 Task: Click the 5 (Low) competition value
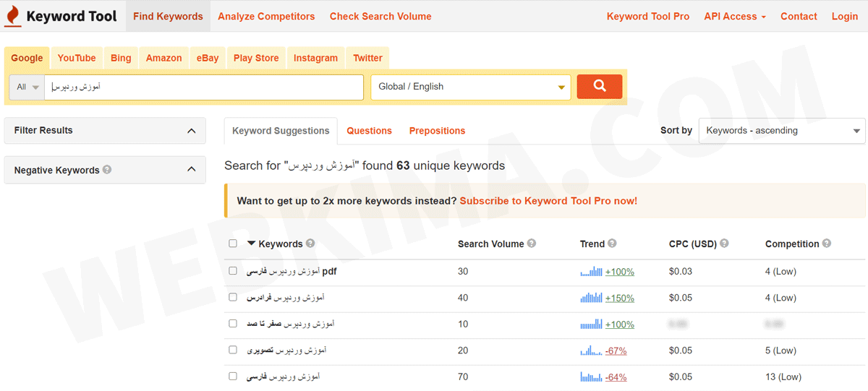coord(780,351)
